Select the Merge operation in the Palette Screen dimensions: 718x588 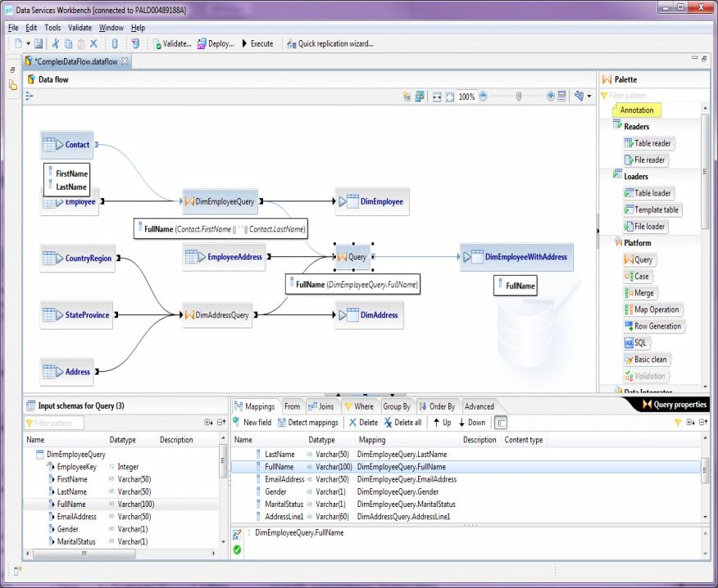(x=639, y=292)
